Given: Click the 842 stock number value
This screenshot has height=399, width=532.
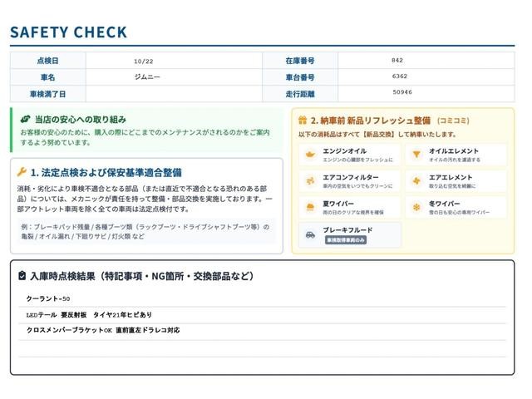Looking at the screenshot, I should [x=397, y=61].
